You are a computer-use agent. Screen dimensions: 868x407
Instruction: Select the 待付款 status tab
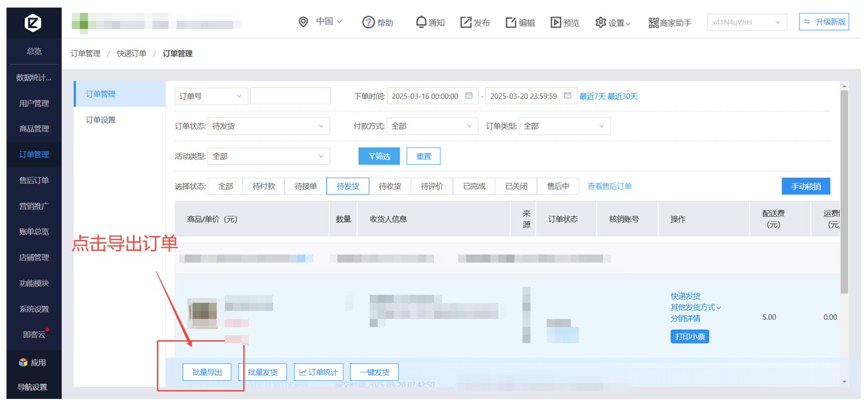click(264, 186)
